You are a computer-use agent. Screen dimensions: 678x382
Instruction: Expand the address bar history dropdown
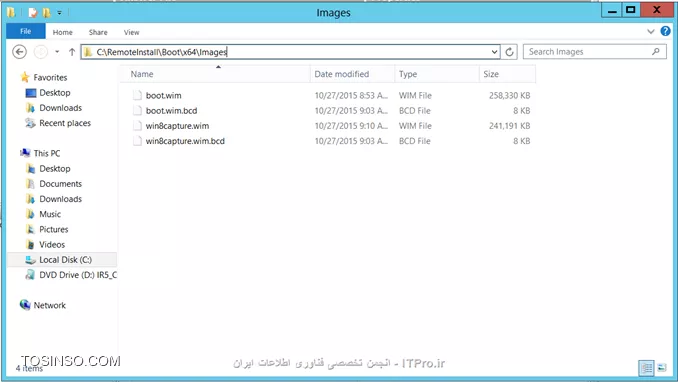pyautogui.click(x=494, y=52)
